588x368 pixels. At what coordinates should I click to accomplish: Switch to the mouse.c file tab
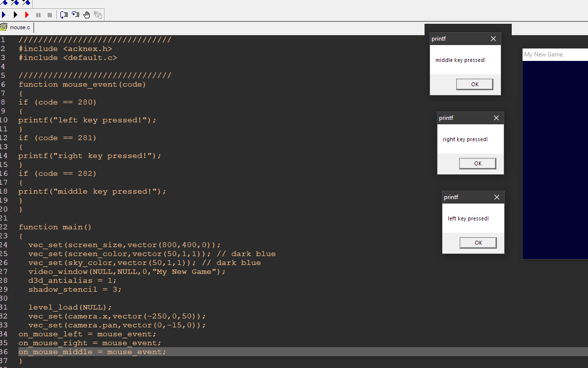(17, 27)
